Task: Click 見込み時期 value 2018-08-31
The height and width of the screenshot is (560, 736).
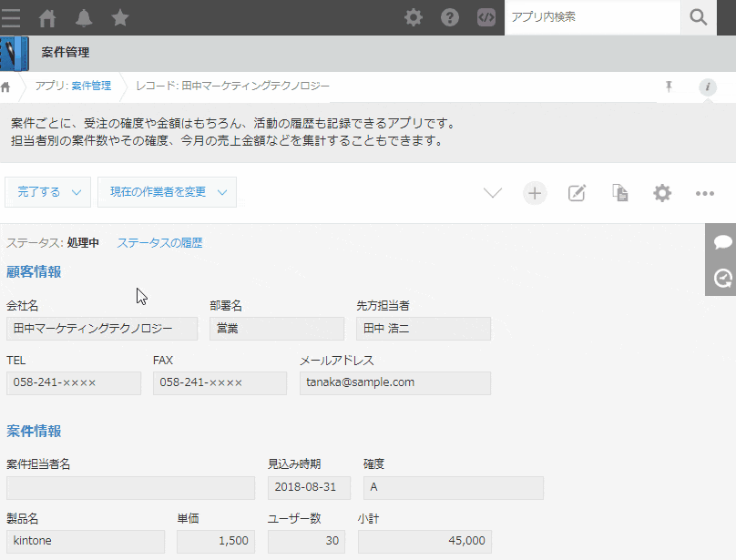Action: click(310, 488)
